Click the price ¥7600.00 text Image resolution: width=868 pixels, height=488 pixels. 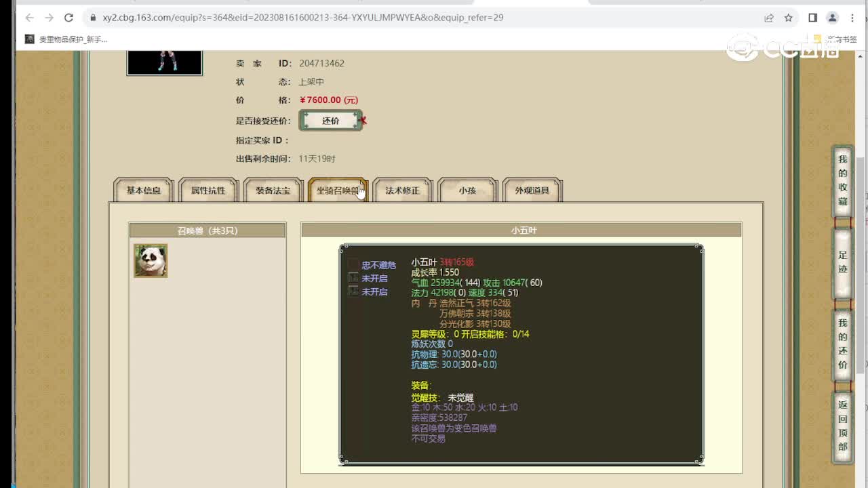(x=329, y=100)
